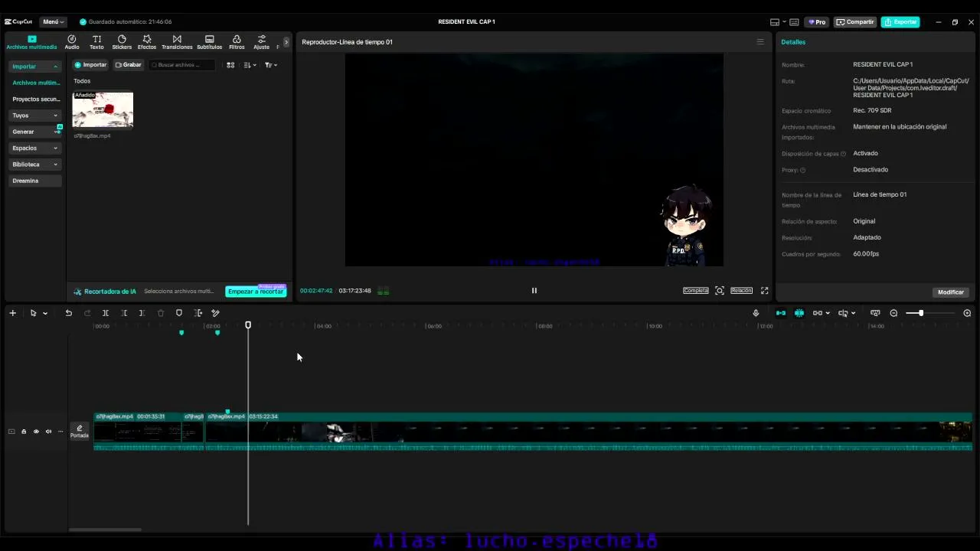Image resolution: width=980 pixels, height=551 pixels.
Task: Expand the Tuyos section
Action: click(x=34, y=116)
